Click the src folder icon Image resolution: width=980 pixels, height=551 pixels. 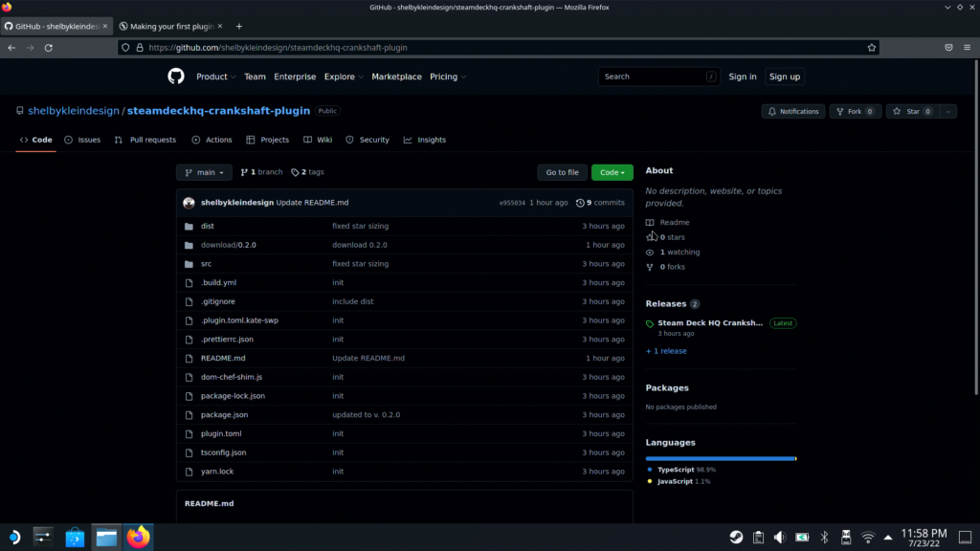pos(189,264)
